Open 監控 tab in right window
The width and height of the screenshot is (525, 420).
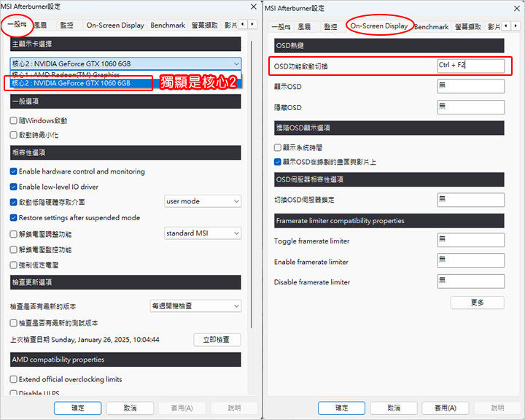coord(330,27)
